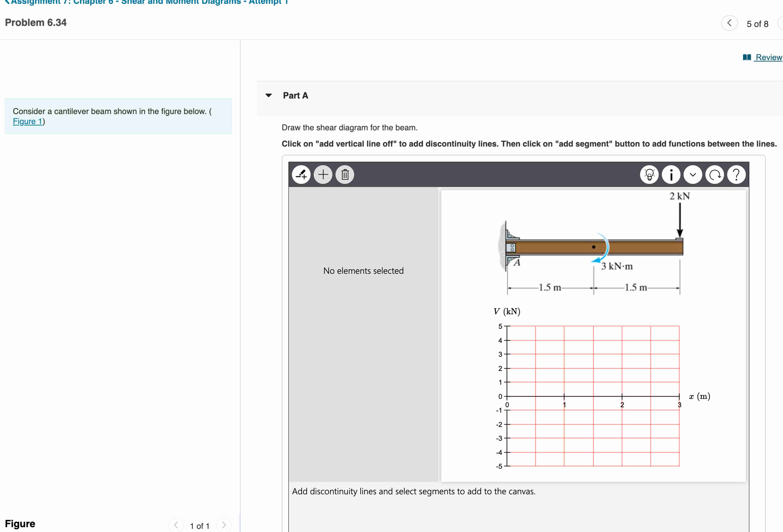The width and height of the screenshot is (783, 532).
Task: Select the Part A heading label
Action: [x=295, y=95]
